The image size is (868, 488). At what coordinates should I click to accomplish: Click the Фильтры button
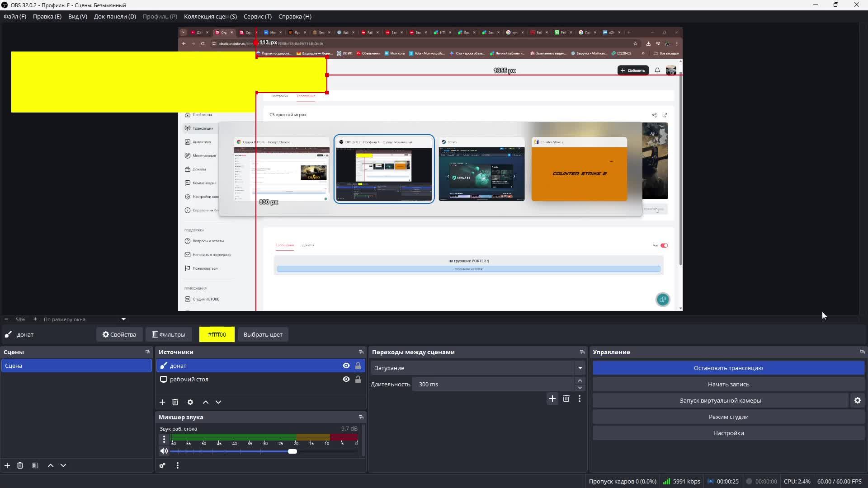(169, 334)
